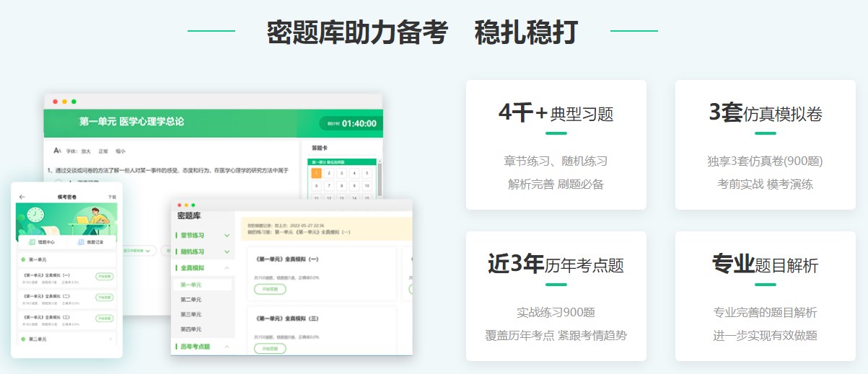Select 第二单元 in the sidebar
Image resolution: width=868 pixels, height=374 pixels.
click(191, 299)
